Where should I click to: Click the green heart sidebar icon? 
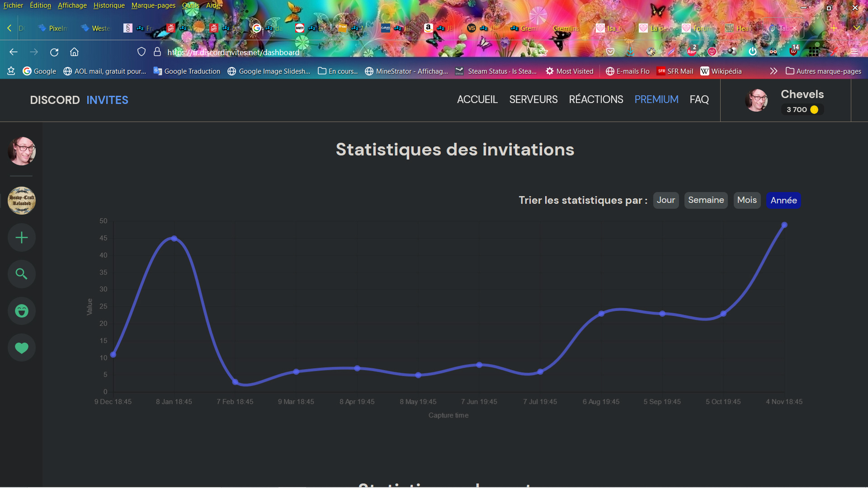tap(21, 347)
